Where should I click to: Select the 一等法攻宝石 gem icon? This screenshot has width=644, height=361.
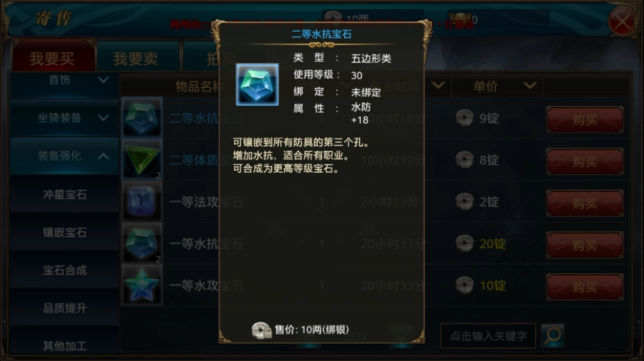[x=142, y=201]
